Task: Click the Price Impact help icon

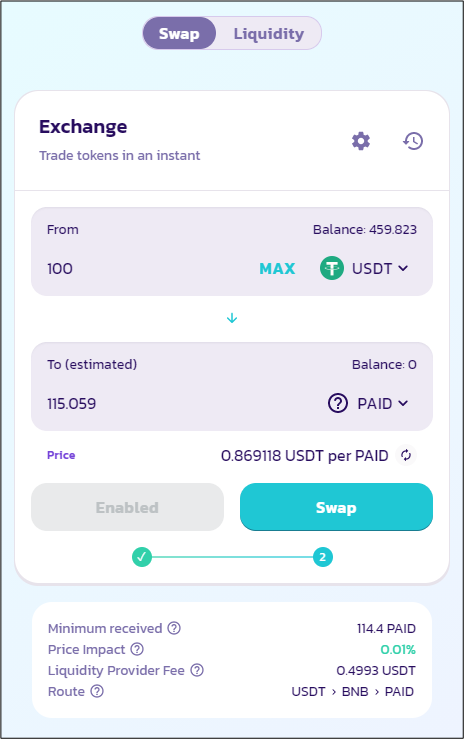Action: click(137, 649)
